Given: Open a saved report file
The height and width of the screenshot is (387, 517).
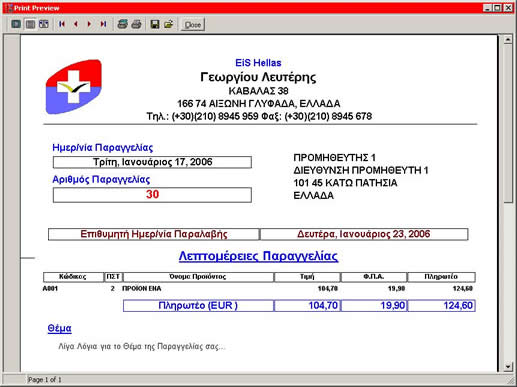Looking at the screenshot, I should 169,24.
